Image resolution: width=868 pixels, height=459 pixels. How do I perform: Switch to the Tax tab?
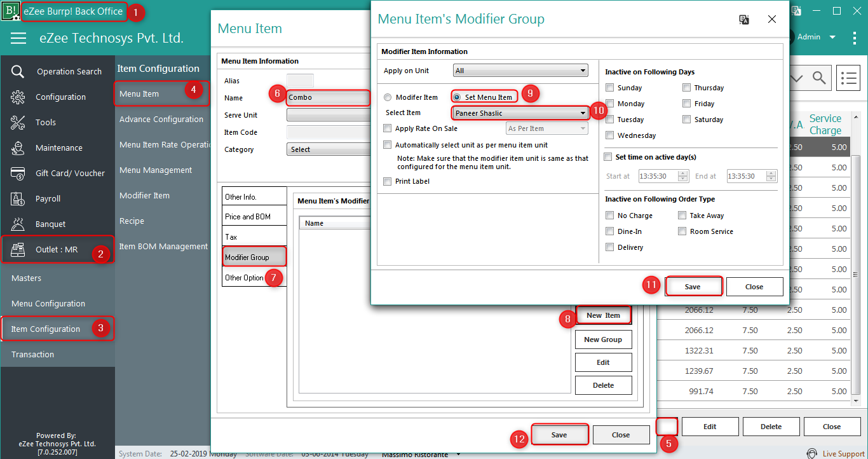pyautogui.click(x=254, y=236)
